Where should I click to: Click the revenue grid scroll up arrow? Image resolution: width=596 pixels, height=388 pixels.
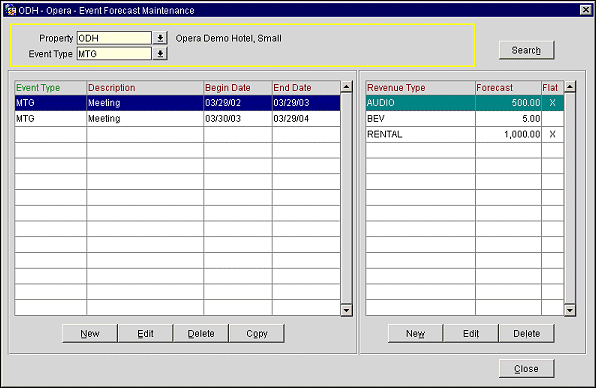point(570,87)
